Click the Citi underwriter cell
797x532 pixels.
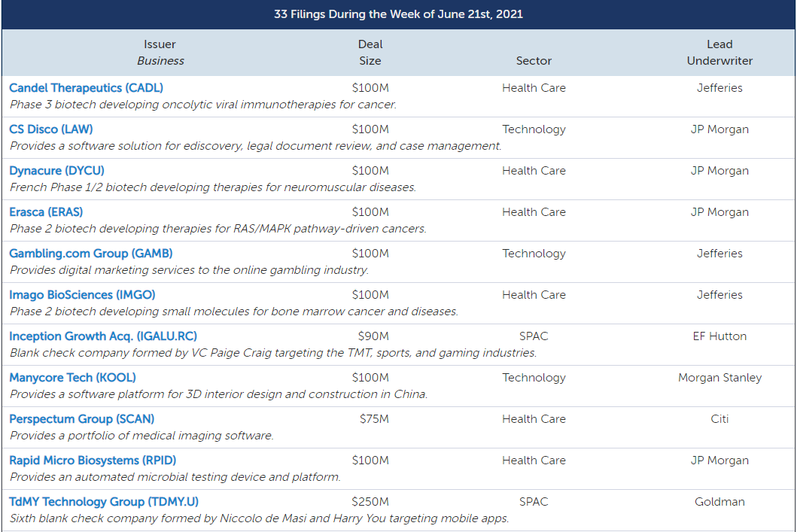pyautogui.click(x=719, y=419)
